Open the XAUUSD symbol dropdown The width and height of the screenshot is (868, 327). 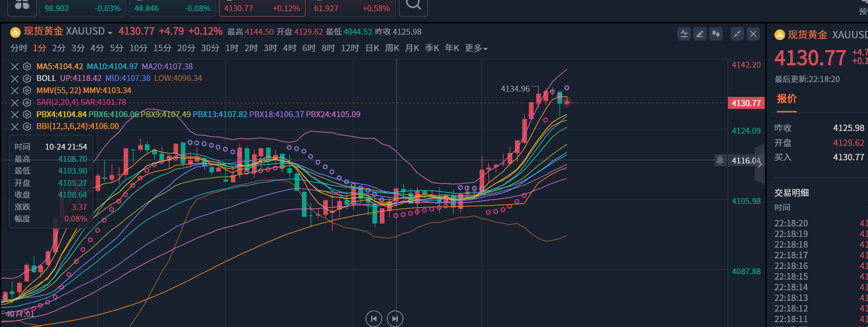[110, 32]
